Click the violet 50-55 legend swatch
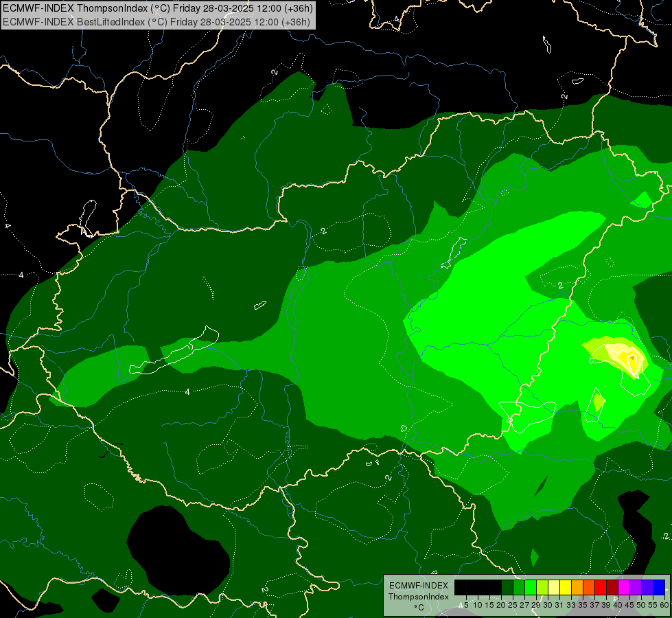The height and width of the screenshot is (618, 672). click(x=647, y=587)
